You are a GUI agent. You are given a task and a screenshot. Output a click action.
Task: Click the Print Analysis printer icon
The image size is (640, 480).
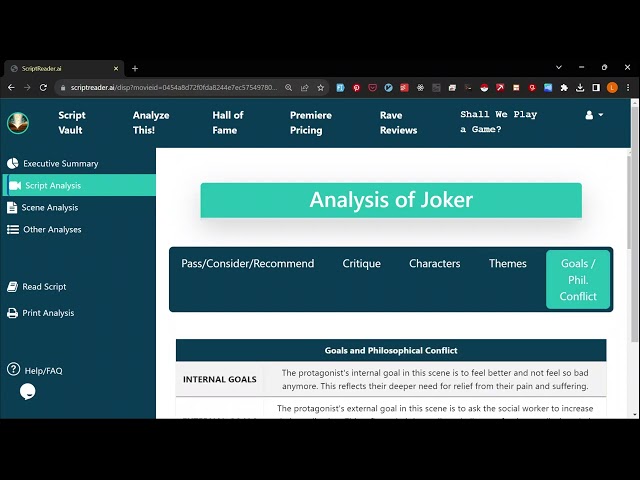pyautogui.click(x=12, y=313)
